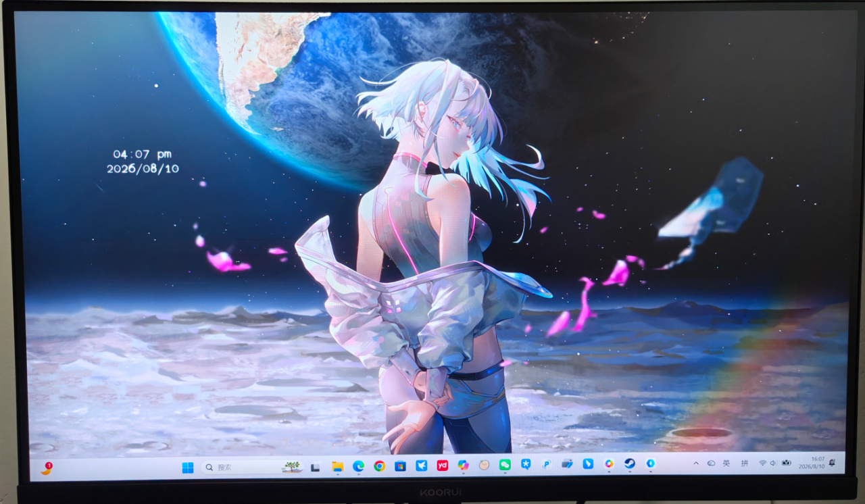Screen dimensions: 865x504
Task: Click the taskbar search box labeled 搜索
Action: pos(254,467)
